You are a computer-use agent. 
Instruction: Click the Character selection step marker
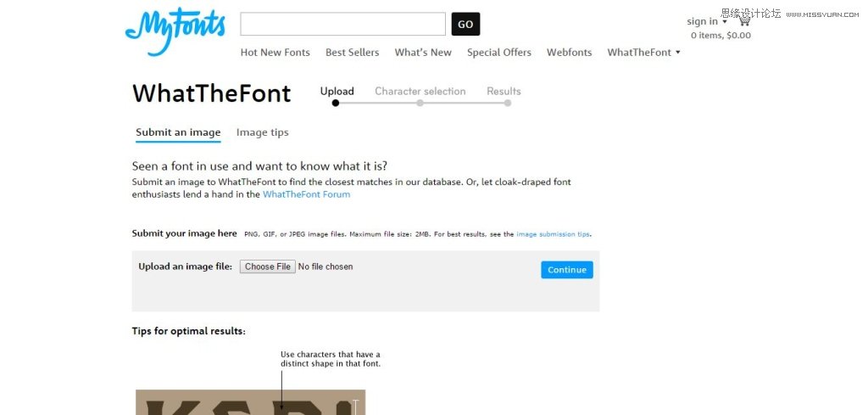point(420,103)
